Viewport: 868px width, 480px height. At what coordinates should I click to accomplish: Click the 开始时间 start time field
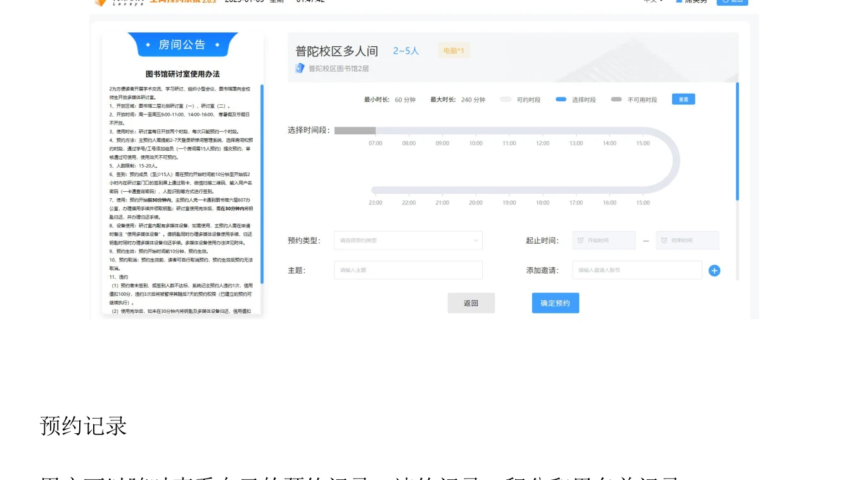pos(604,241)
